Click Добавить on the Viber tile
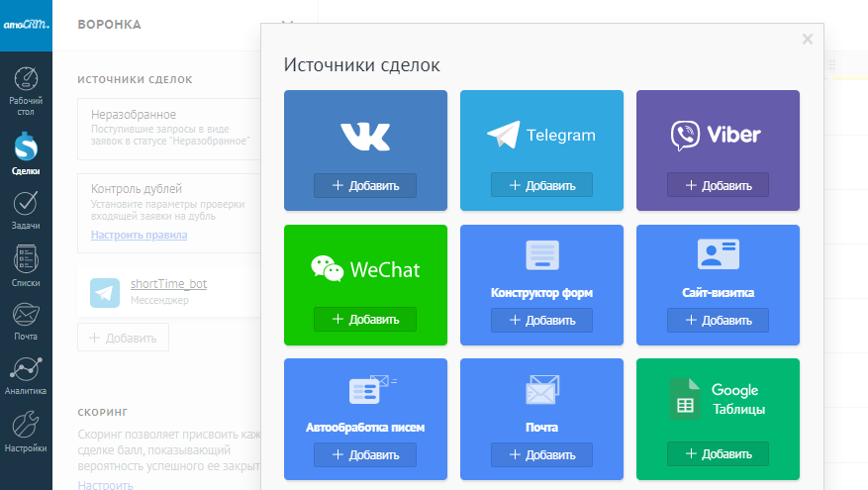 pyautogui.click(x=718, y=185)
